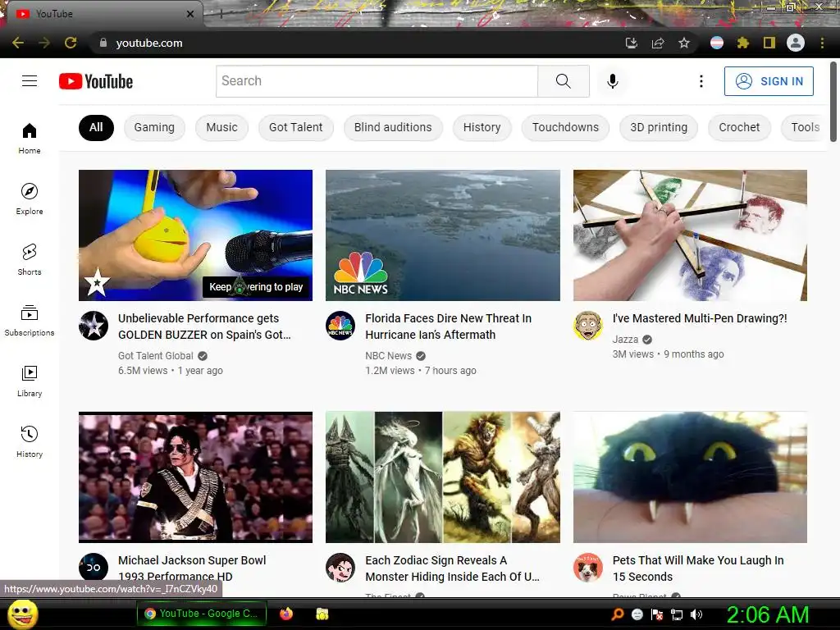Open the black cat pets thumbnail
The height and width of the screenshot is (630, 840).
click(x=690, y=477)
